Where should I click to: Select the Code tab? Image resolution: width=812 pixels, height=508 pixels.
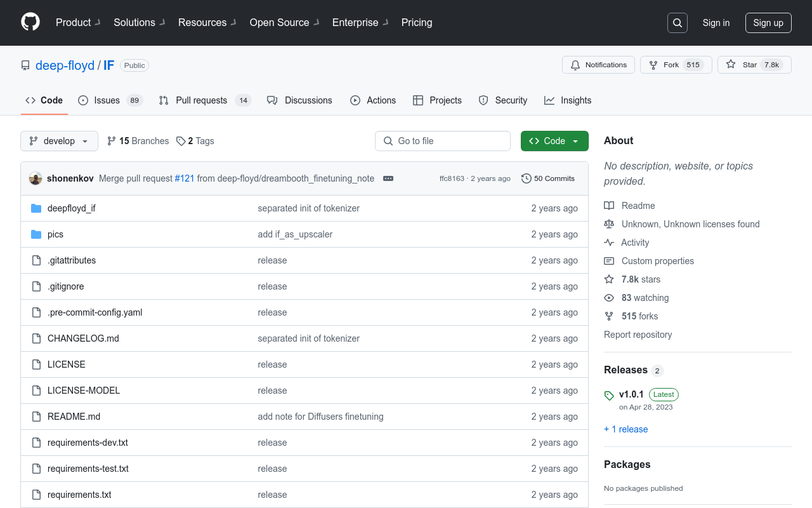(44, 100)
